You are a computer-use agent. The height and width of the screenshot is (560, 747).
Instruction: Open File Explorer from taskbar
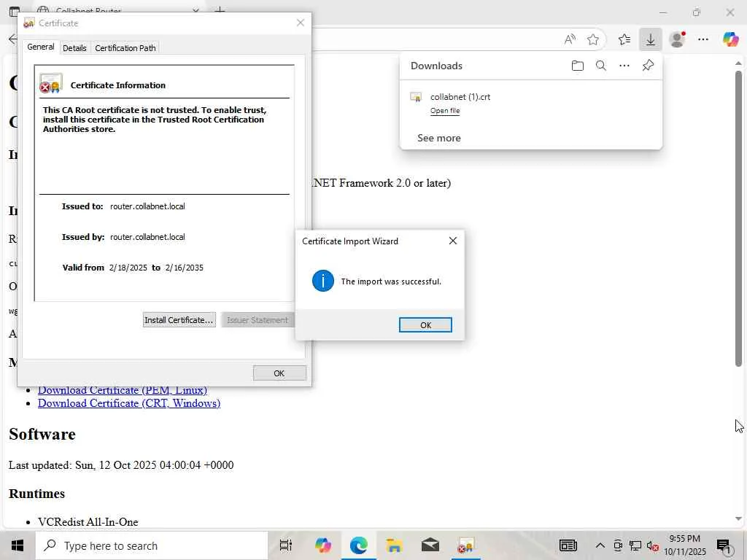coord(394,545)
